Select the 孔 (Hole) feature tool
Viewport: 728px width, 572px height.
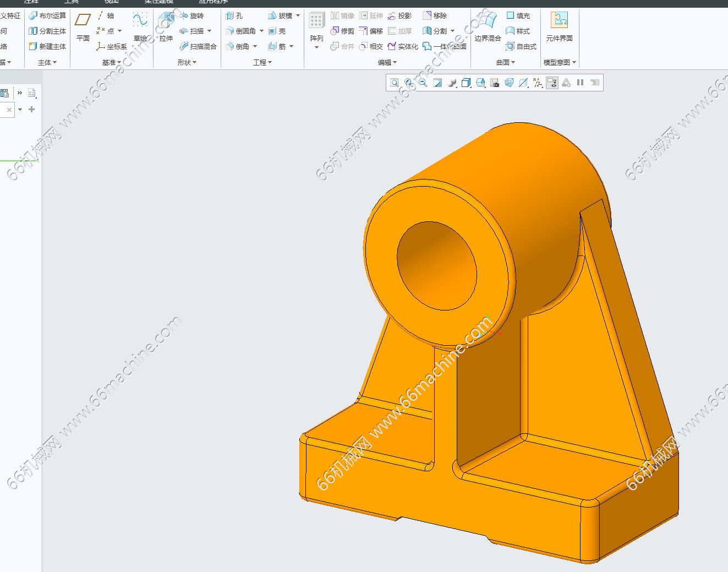click(x=234, y=16)
